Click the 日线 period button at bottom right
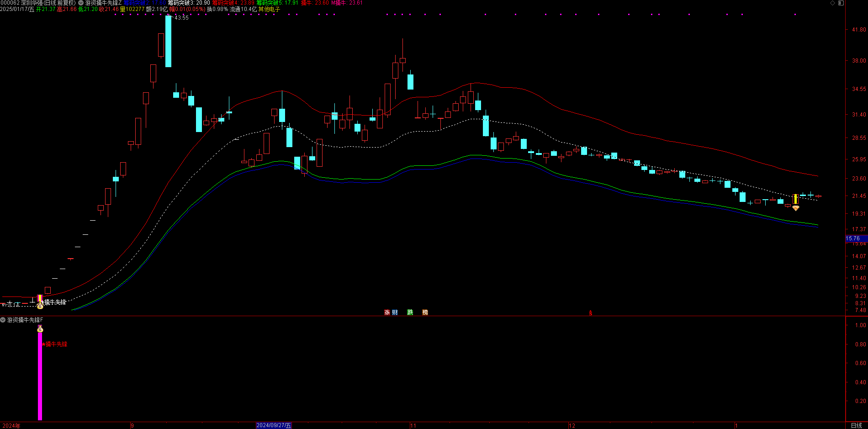 tap(857, 425)
